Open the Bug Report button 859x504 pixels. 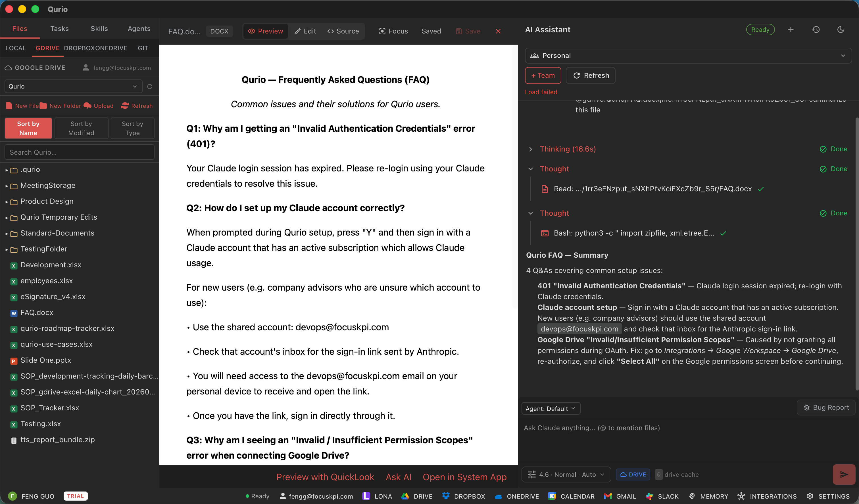click(x=826, y=408)
